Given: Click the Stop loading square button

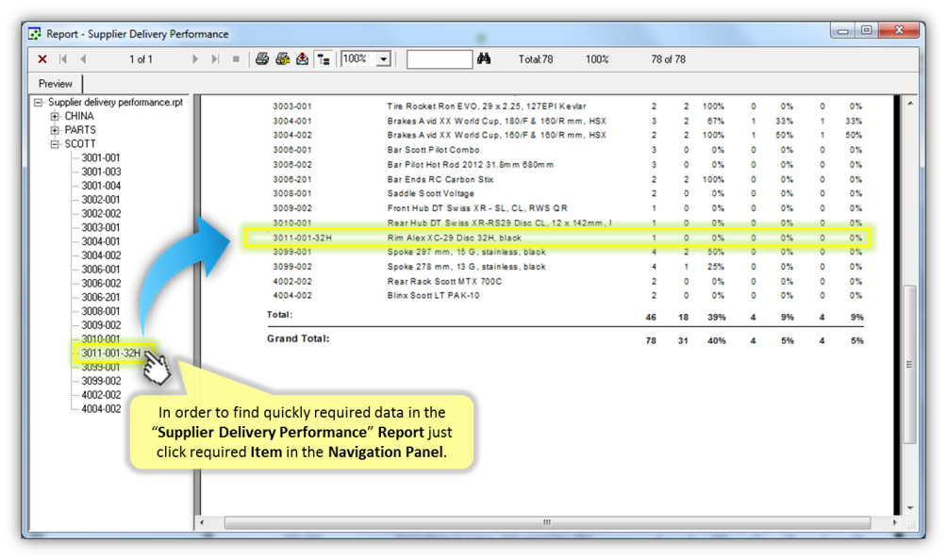Looking at the screenshot, I should point(236,59).
